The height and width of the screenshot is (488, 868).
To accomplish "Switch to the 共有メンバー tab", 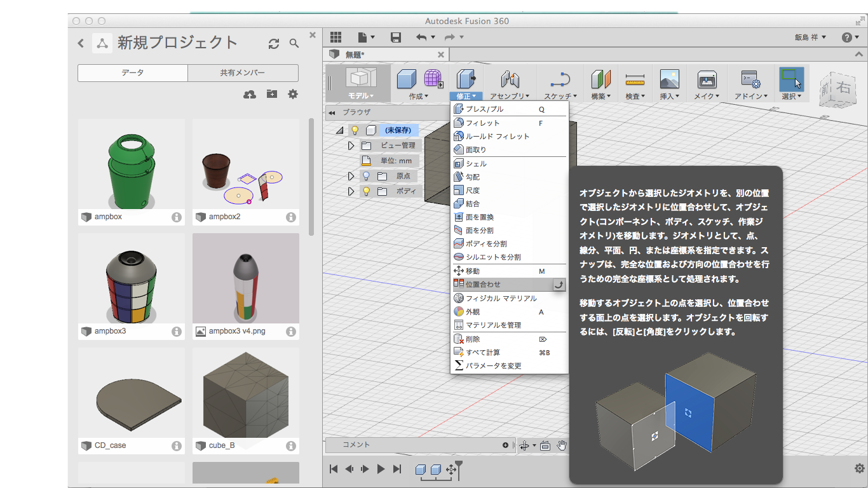I will pyautogui.click(x=243, y=73).
